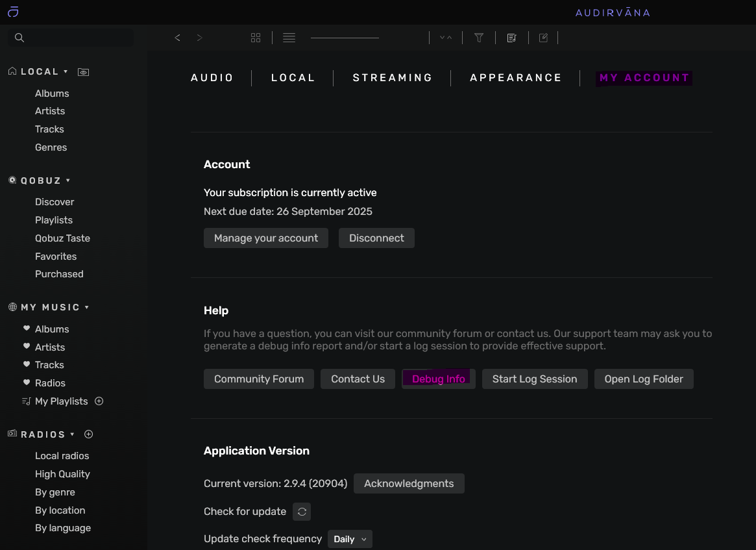Collapse the QOBUZ section
Image resolution: width=756 pixels, height=550 pixels.
click(x=67, y=181)
